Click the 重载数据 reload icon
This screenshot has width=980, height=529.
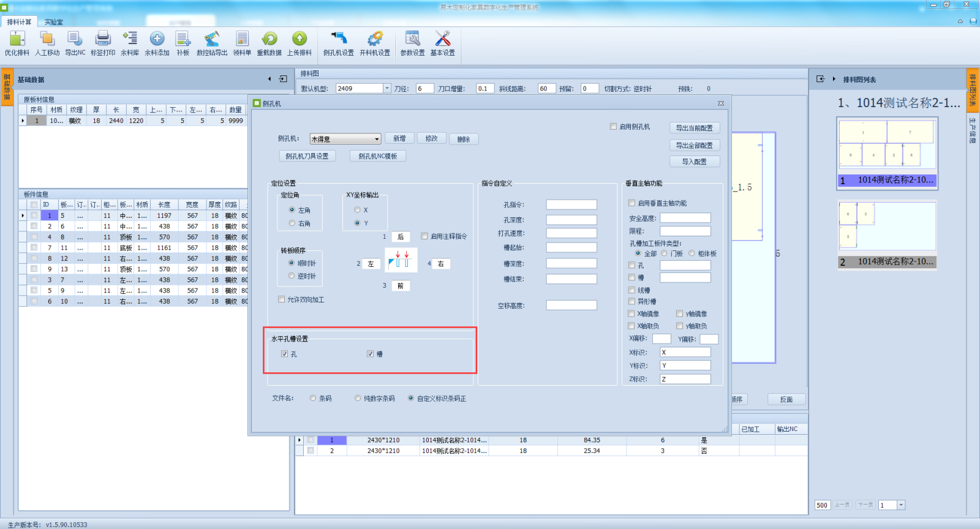coord(269,39)
